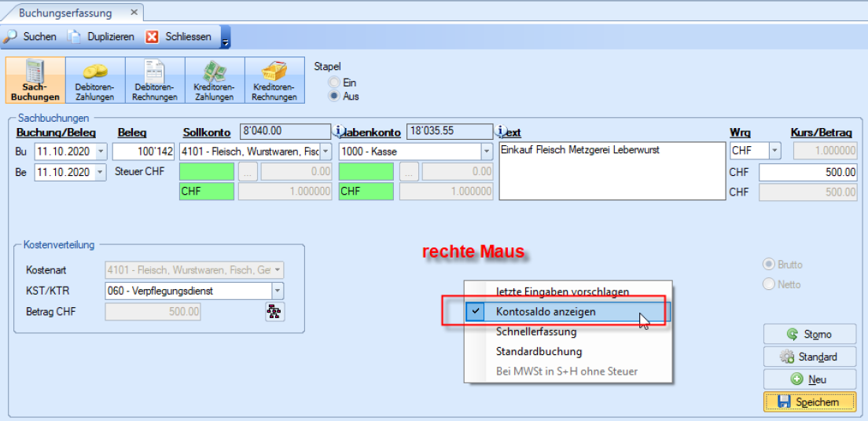Open the Be date picker dropdown
This screenshot has width=868, height=421.
pyautogui.click(x=100, y=173)
